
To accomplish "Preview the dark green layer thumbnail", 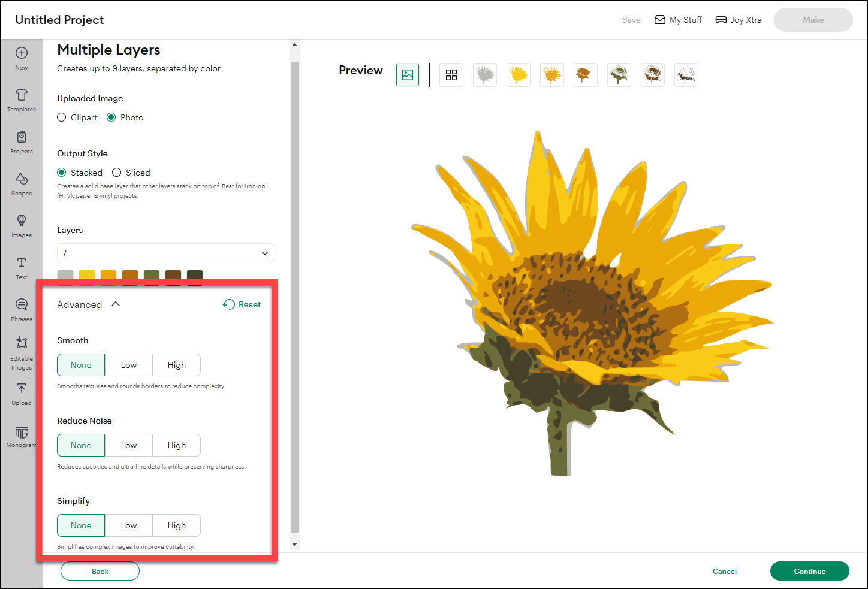I will [x=619, y=75].
